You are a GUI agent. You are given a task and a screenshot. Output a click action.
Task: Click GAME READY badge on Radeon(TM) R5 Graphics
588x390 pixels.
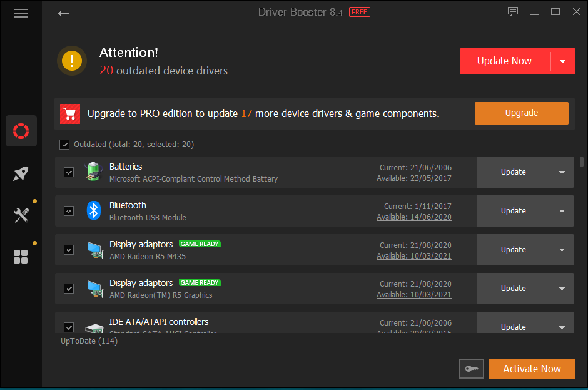pos(200,283)
